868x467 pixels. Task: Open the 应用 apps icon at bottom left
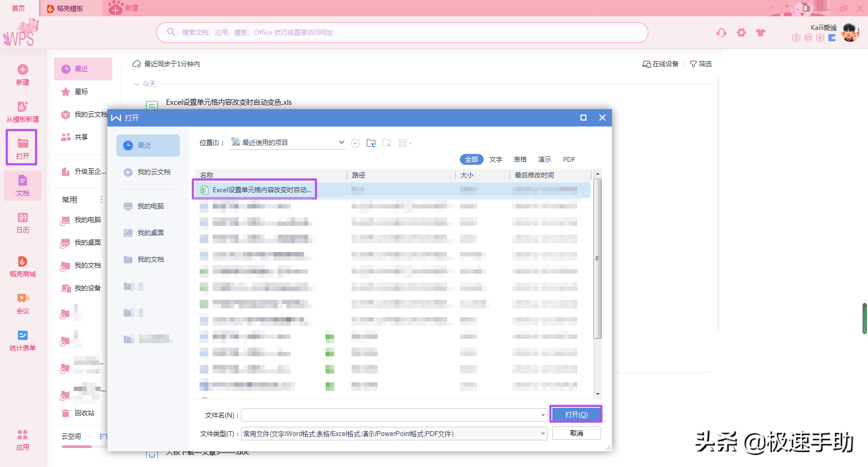tap(23, 434)
